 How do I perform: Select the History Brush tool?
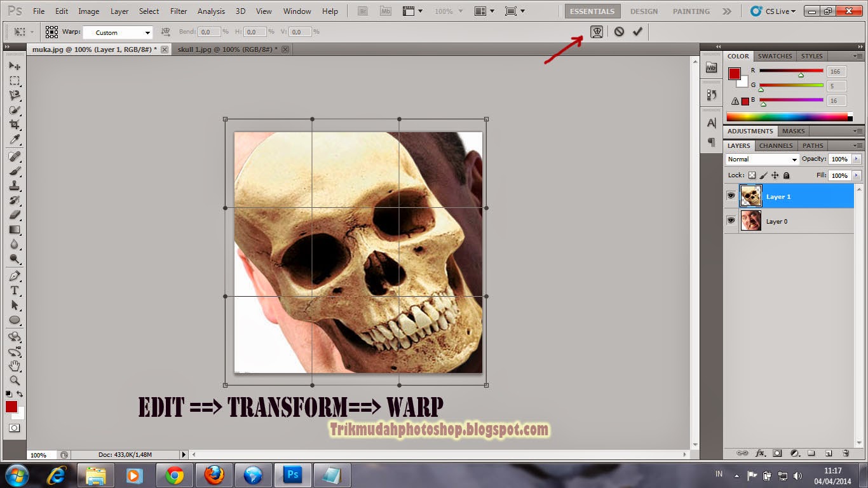point(15,200)
